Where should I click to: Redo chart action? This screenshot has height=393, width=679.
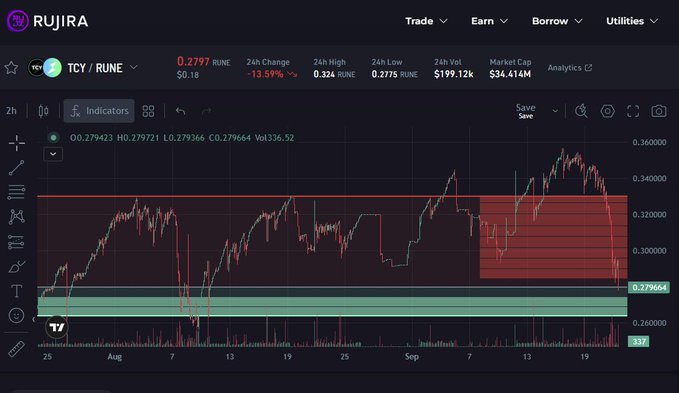207,111
